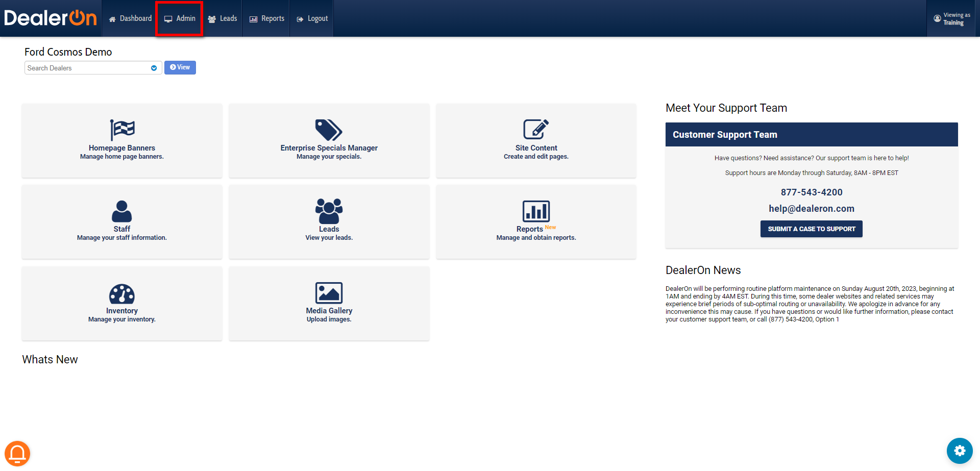Expand the Search Dealers dropdown arrow
Viewport: 980px width, 471px height.
[154, 68]
